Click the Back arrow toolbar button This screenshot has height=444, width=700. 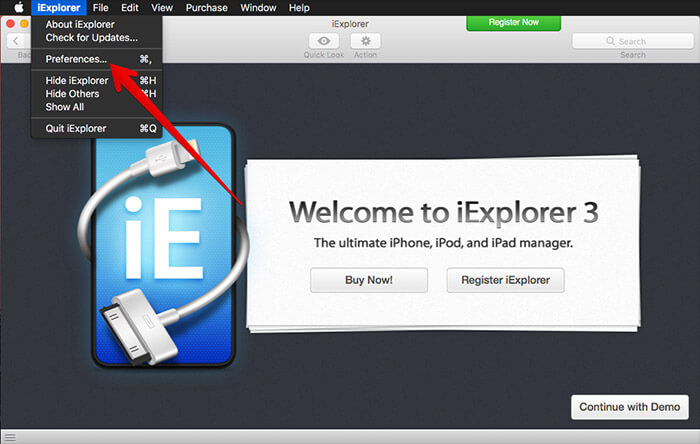tap(16, 41)
